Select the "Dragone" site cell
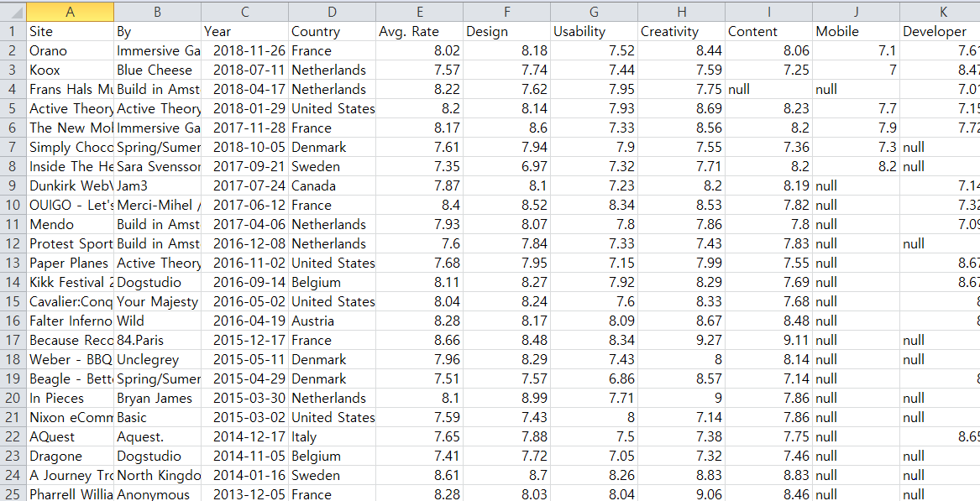The height and width of the screenshot is (501, 980). (70, 456)
